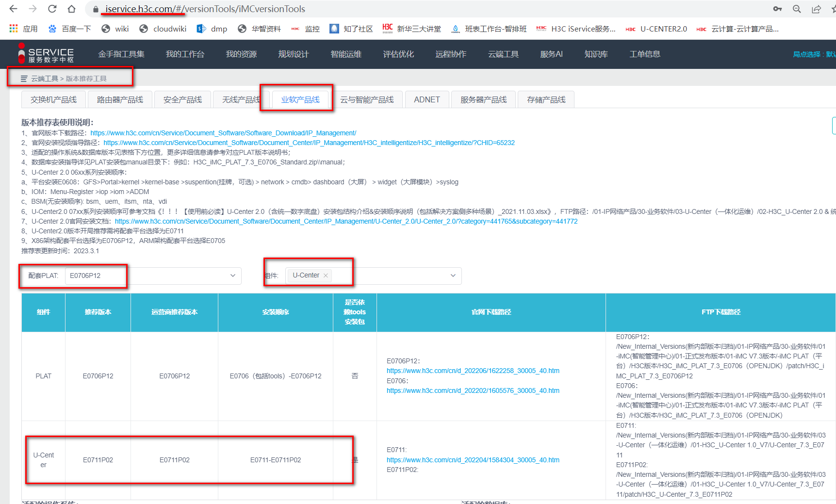
Task: Open the 知了社区 bookmark
Action: coord(351,29)
